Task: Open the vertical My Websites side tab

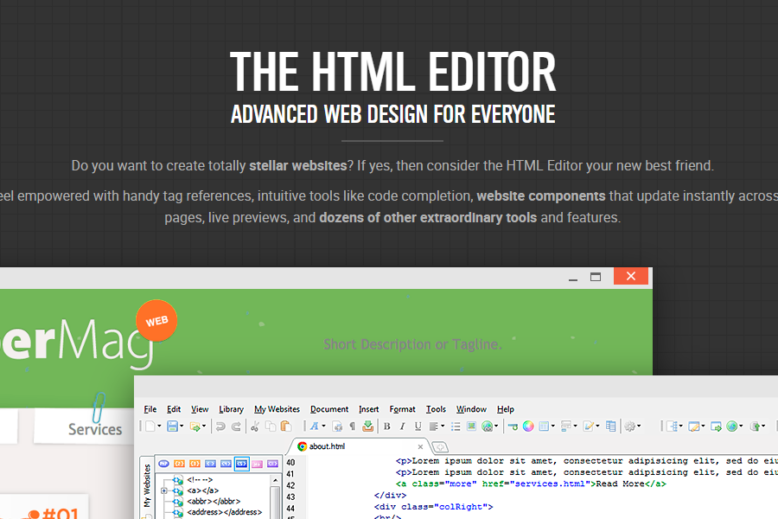Action: [x=147, y=485]
